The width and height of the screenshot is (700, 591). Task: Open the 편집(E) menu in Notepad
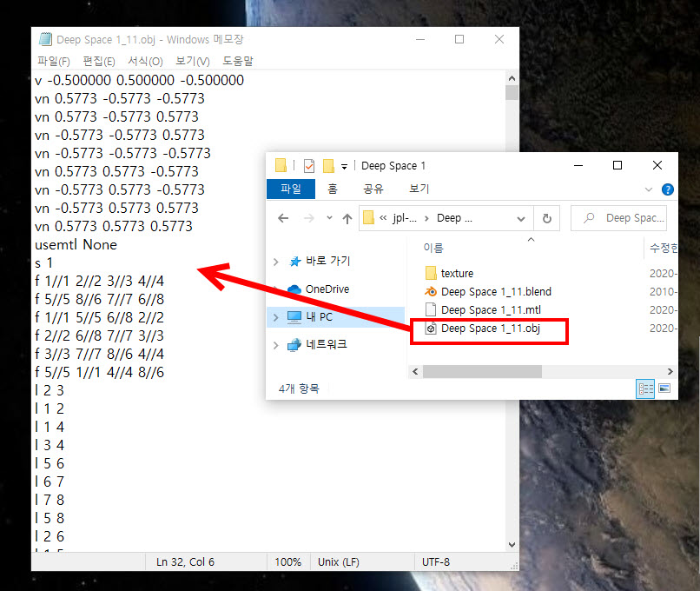point(99,61)
